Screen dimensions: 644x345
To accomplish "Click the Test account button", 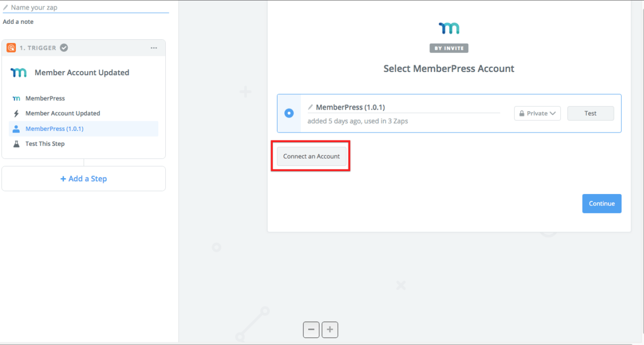I will pos(591,113).
